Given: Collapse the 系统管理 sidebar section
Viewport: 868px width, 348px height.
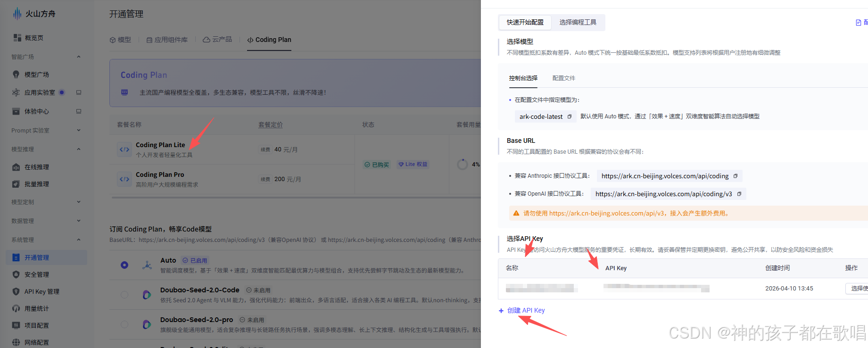Looking at the screenshot, I should tap(79, 240).
